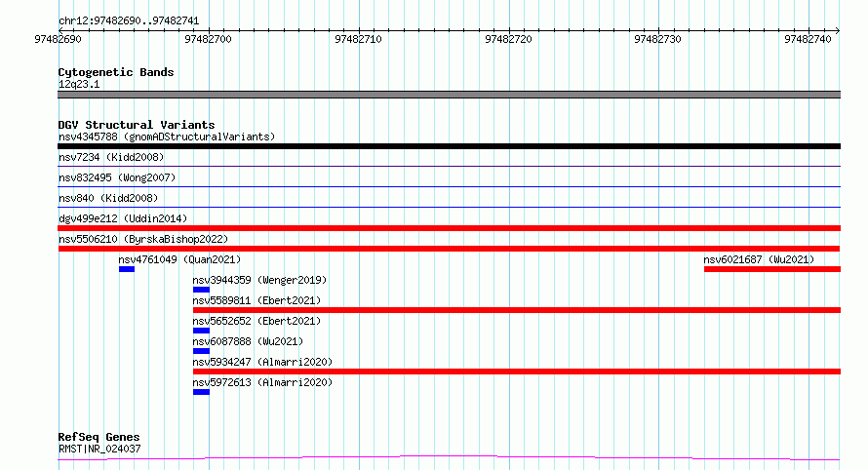This screenshot has width=868, height=470.
Task: Select the blue nsv4761049 variant block
Action: 126,269
